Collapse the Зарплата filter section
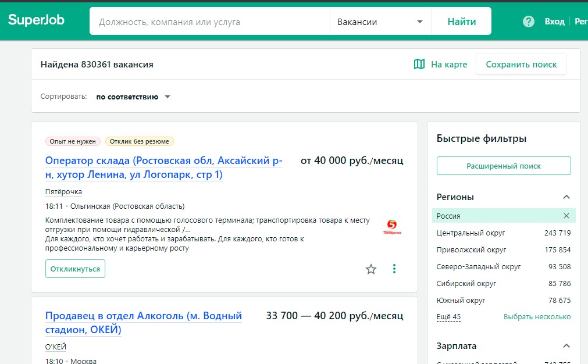 click(x=566, y=345)
